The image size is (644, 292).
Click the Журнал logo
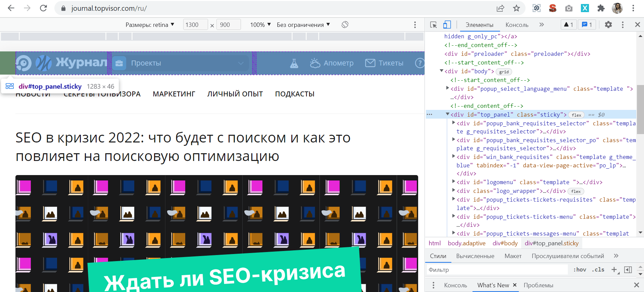[71, 63]
